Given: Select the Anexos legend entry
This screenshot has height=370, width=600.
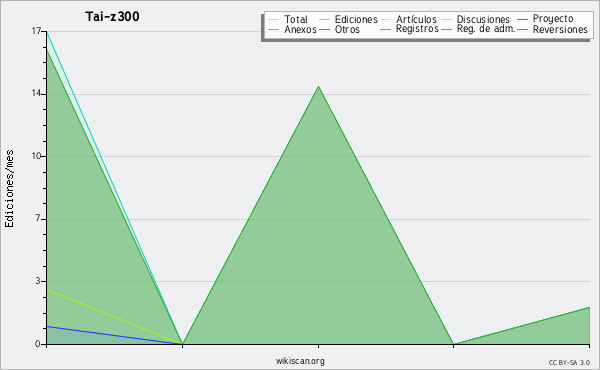Looking at the screenshot, I should [x=293, y=29].
